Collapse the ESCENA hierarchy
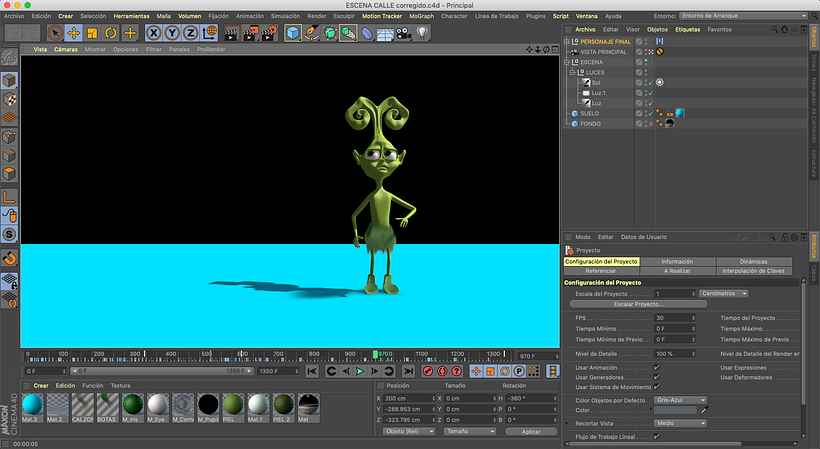The height and width of the screenshot is (449, 820). pos(567,62)
